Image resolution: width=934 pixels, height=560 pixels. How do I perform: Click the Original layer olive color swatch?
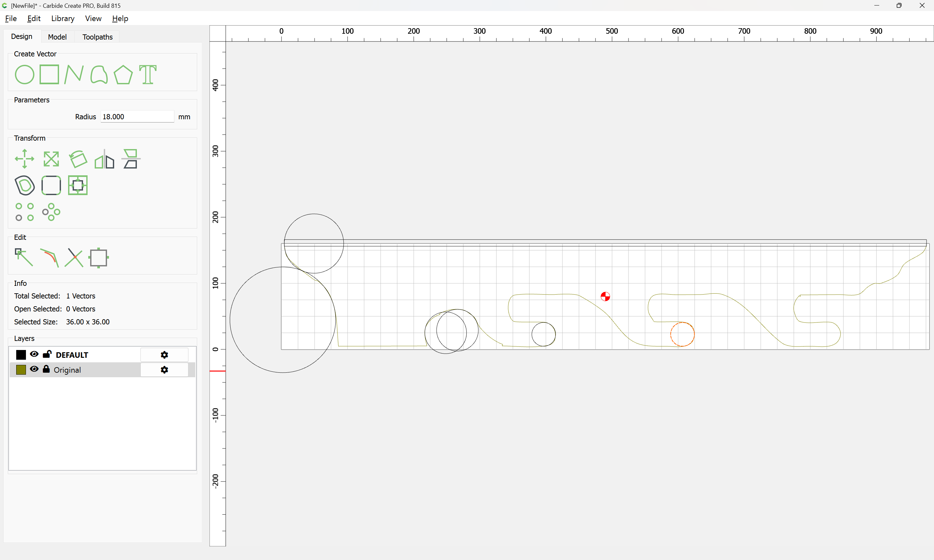pos(21,370)
